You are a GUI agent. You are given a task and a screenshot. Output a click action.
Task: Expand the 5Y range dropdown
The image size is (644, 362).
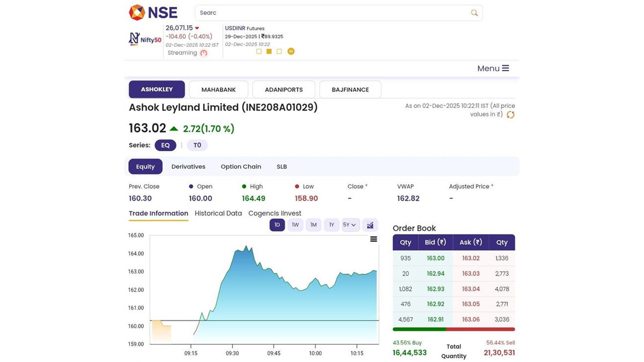[350, 225]
